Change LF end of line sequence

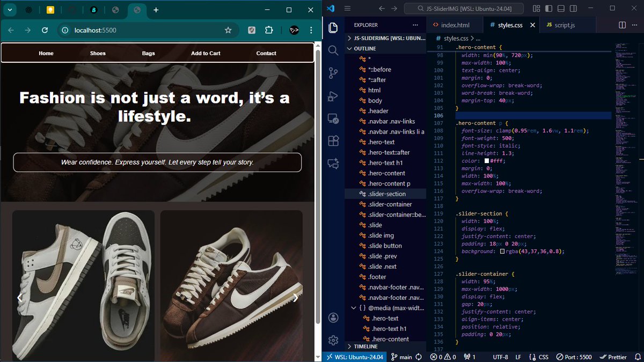pos(518,357)
